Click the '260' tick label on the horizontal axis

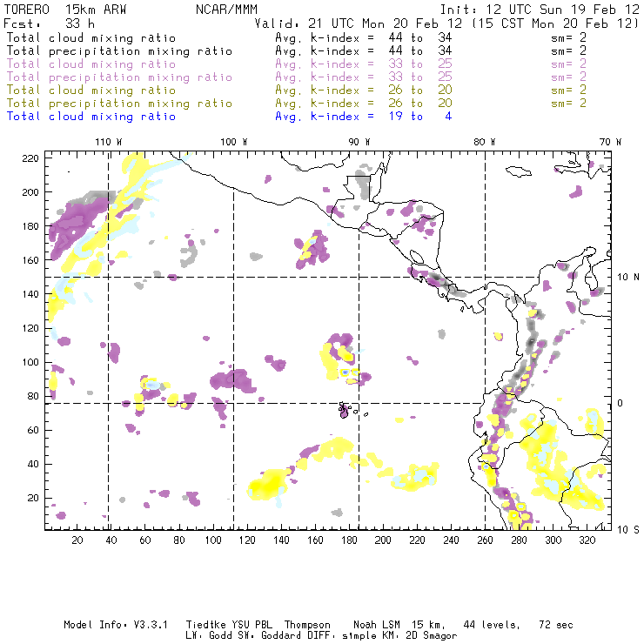pyautogui.click(x=485, y=540)
